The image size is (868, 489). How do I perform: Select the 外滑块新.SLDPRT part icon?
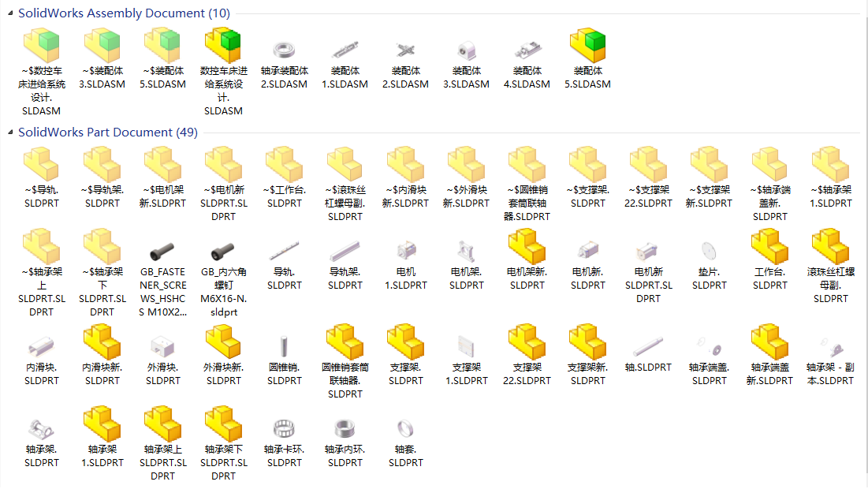[223, 342]
